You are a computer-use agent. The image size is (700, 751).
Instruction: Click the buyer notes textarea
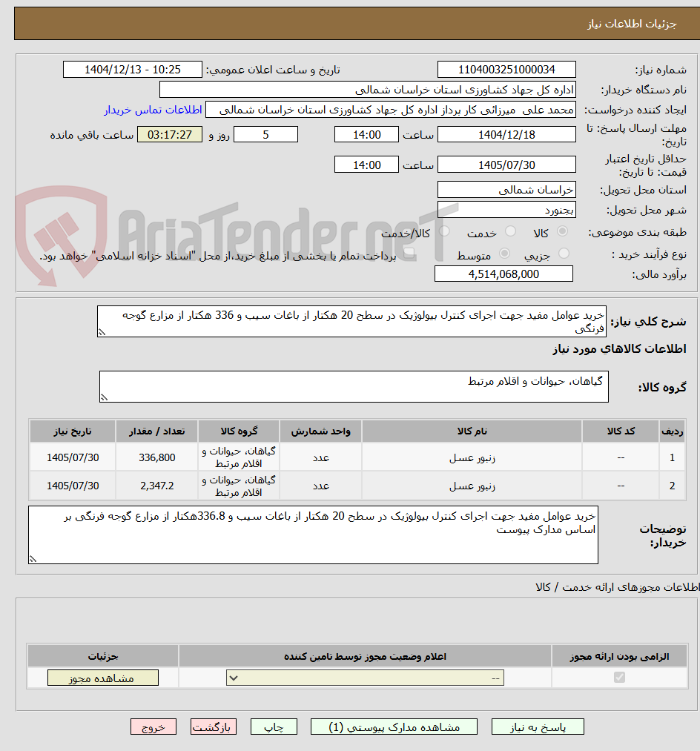click(313, 535)
